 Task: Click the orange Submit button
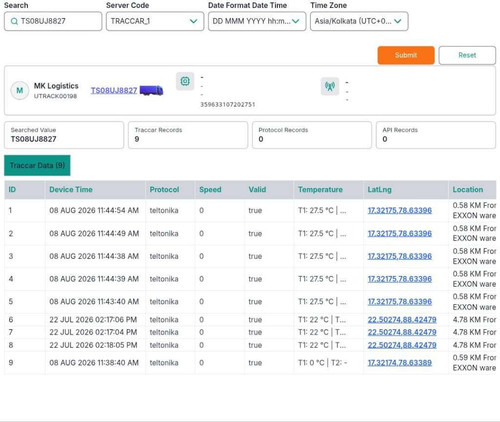click(x=406, y=55)
